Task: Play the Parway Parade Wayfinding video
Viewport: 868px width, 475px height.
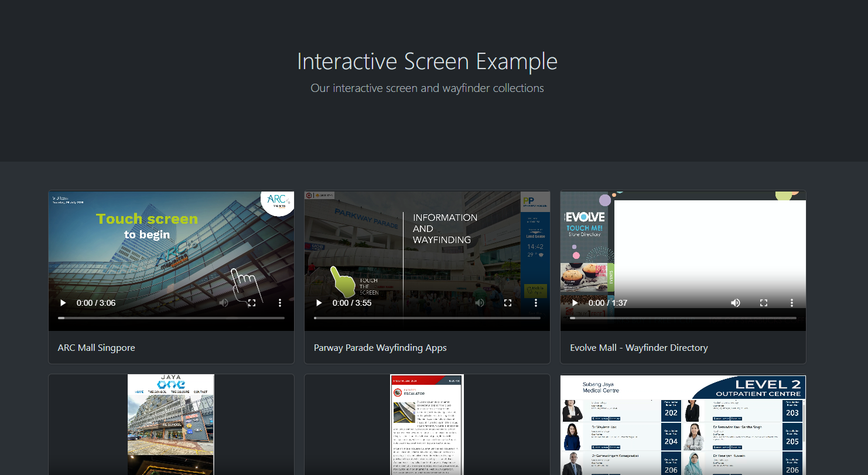Action: (319, 303)
